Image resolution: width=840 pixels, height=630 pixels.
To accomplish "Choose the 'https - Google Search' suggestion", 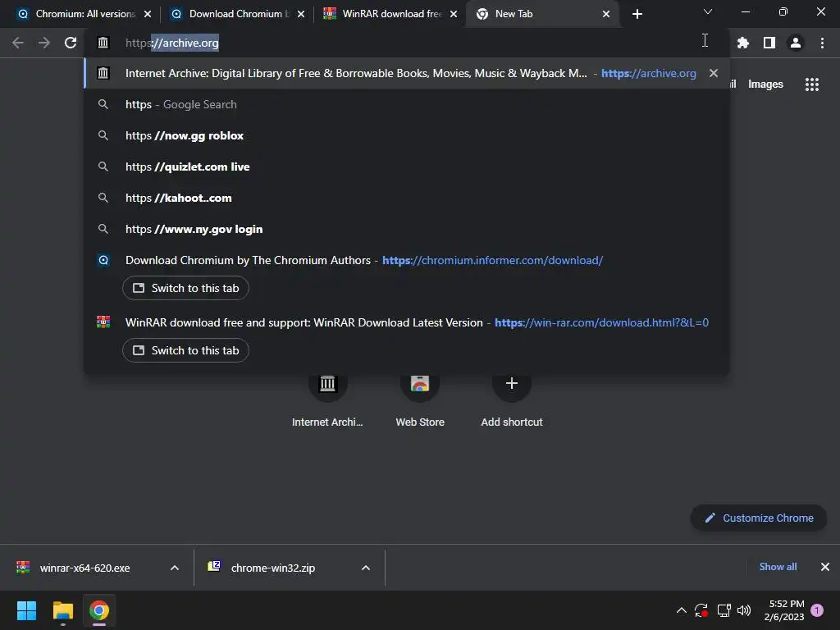I will click(406, 104).
